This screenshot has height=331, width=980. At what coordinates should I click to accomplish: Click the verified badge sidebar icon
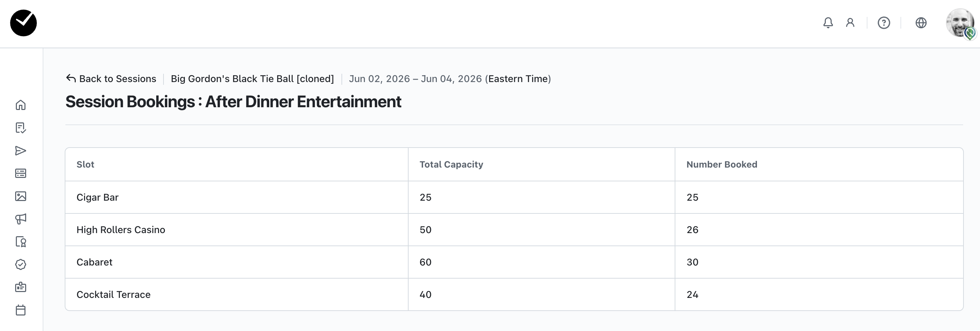pyautogui.click(x=21, y=264)
